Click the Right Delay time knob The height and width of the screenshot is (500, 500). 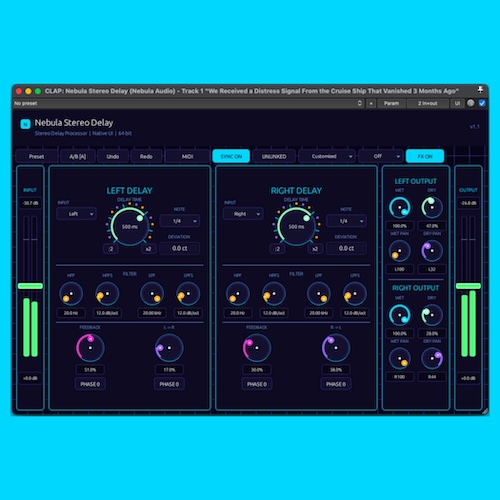click(296, 226)
